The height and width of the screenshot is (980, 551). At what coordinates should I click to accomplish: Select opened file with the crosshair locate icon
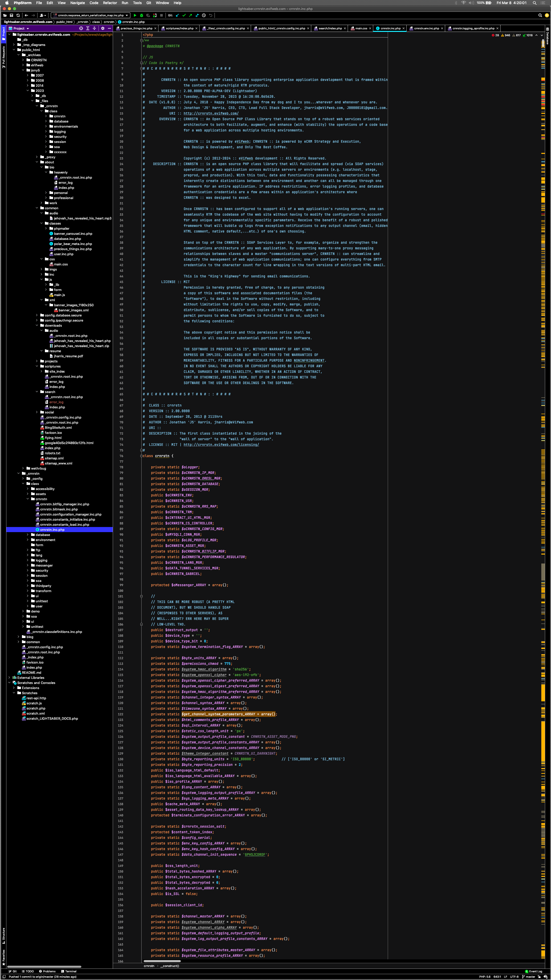[x=81, y=29]
